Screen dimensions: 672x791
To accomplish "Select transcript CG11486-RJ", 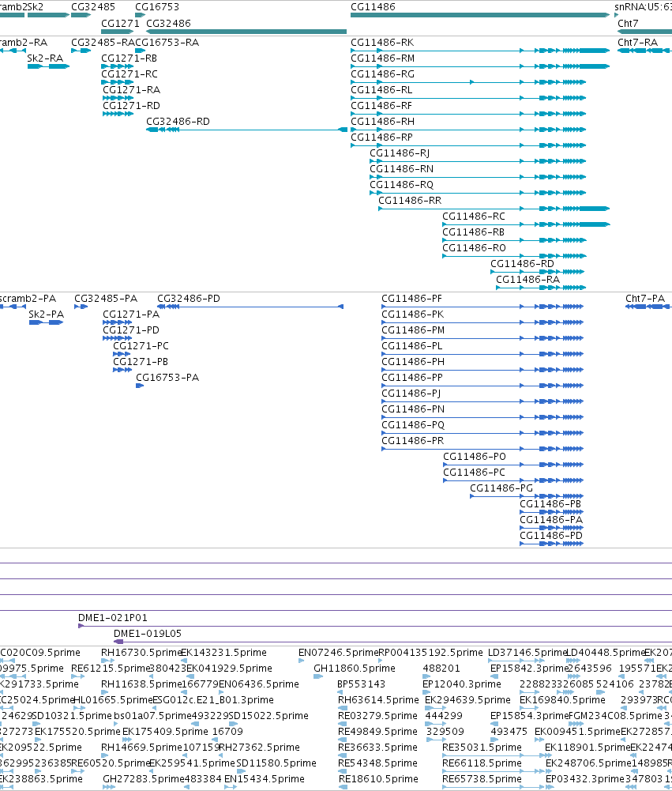I will point(400,153).
